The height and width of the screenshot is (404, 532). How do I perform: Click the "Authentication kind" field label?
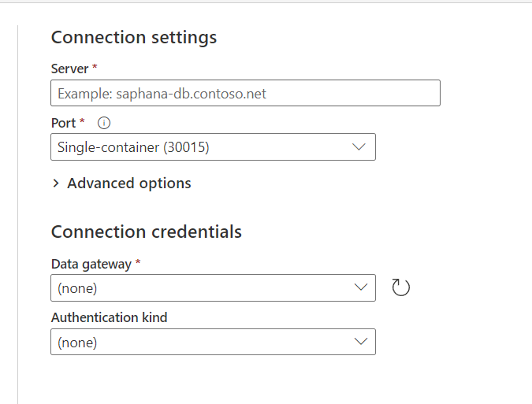[109, 318]
